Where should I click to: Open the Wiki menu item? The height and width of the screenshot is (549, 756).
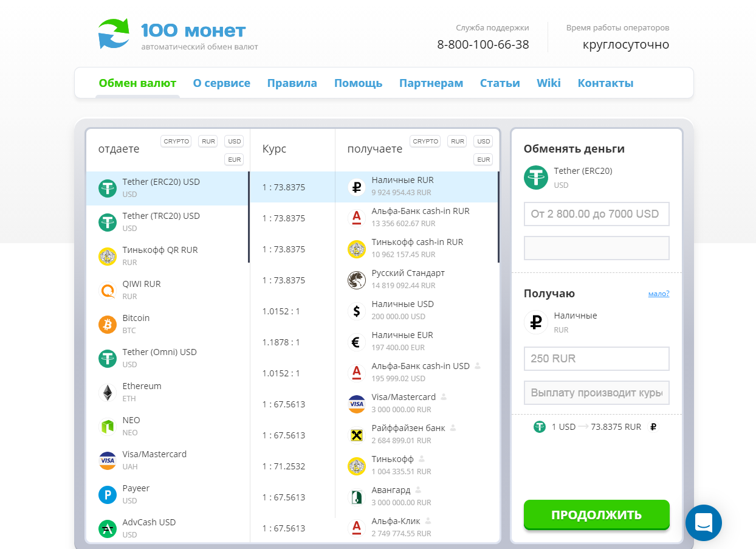(549, 83)
